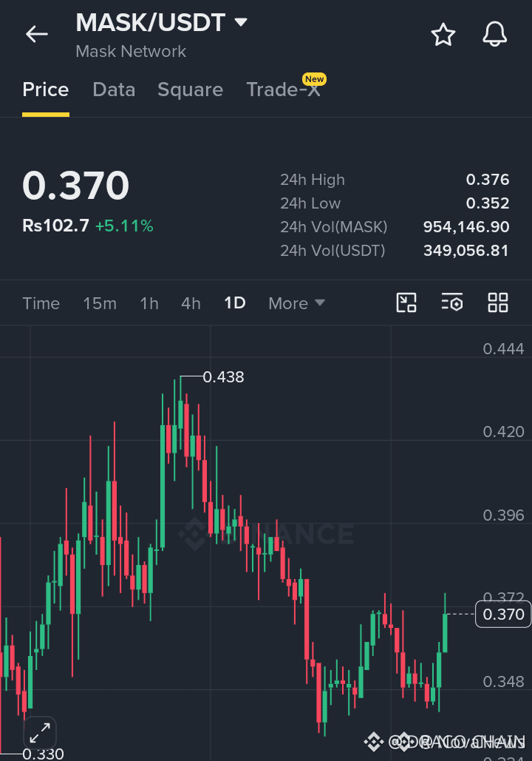The image size is (532, 761).
Task: Click the 0.438 high marker on chart
Action: click(223, 376)
